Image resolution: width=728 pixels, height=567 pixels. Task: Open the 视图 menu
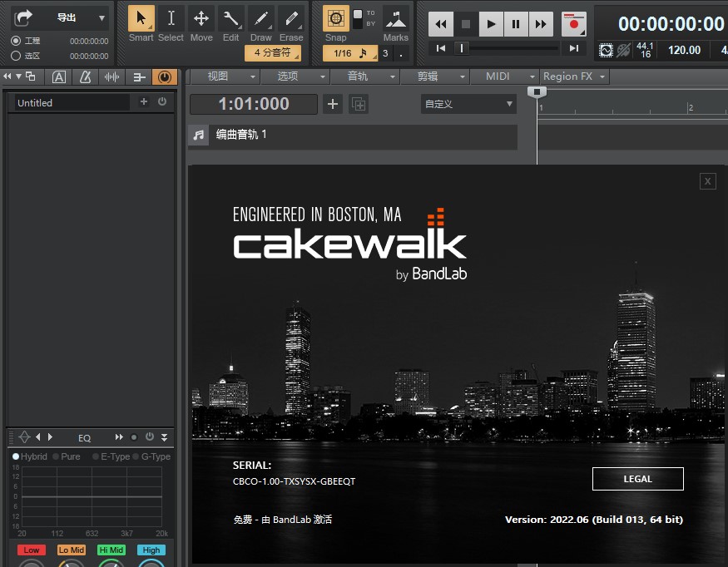click(x=225, y=76)
